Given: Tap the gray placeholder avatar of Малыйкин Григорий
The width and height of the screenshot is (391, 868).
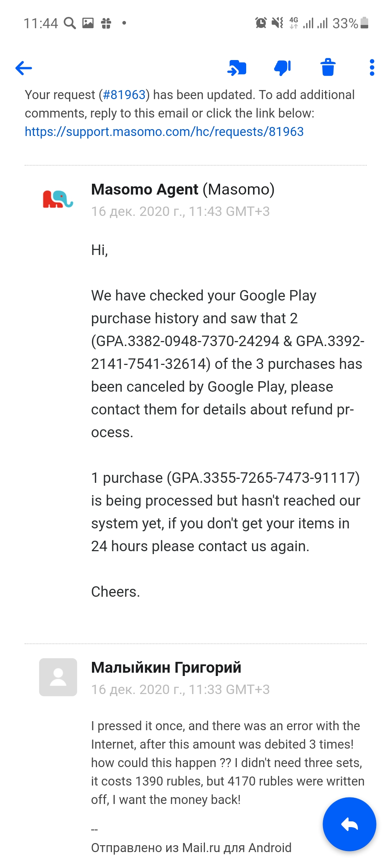Looking at the screenshot, I should pos(58,677).
